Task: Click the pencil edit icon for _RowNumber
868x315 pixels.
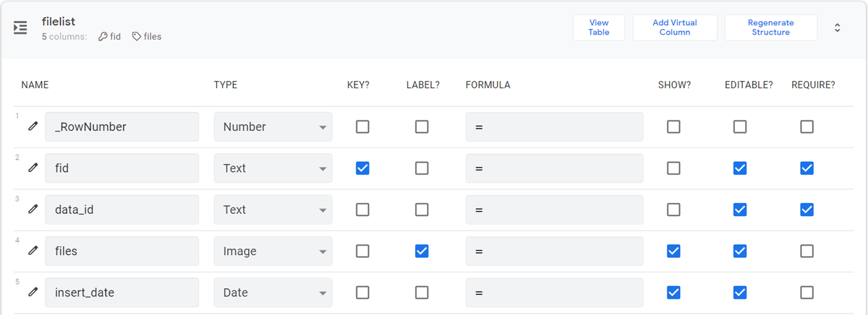Action: coord(33,126)
